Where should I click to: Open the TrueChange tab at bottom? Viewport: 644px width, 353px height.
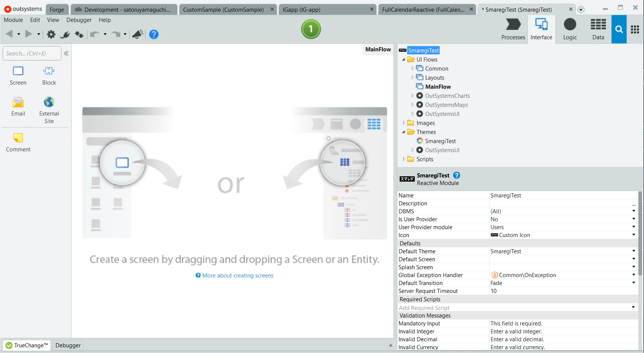tap(27, 345)
